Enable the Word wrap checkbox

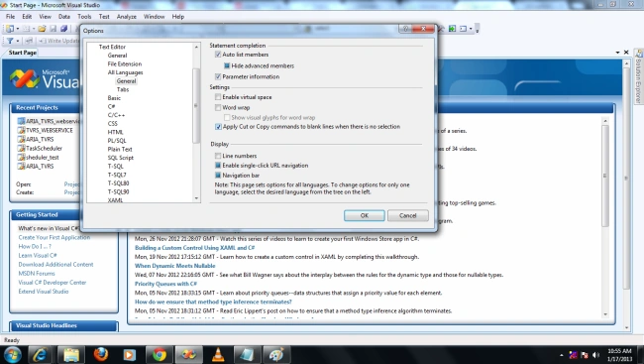point(218,108)
